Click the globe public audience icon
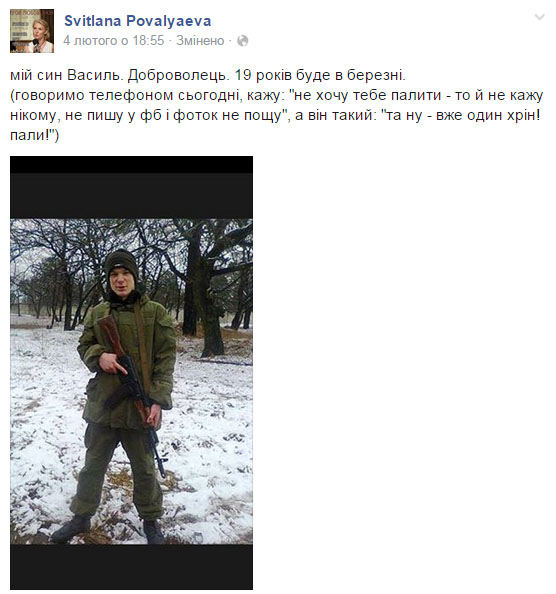The height and width of the screenshot is (594, 556). (x=242, y=41)
